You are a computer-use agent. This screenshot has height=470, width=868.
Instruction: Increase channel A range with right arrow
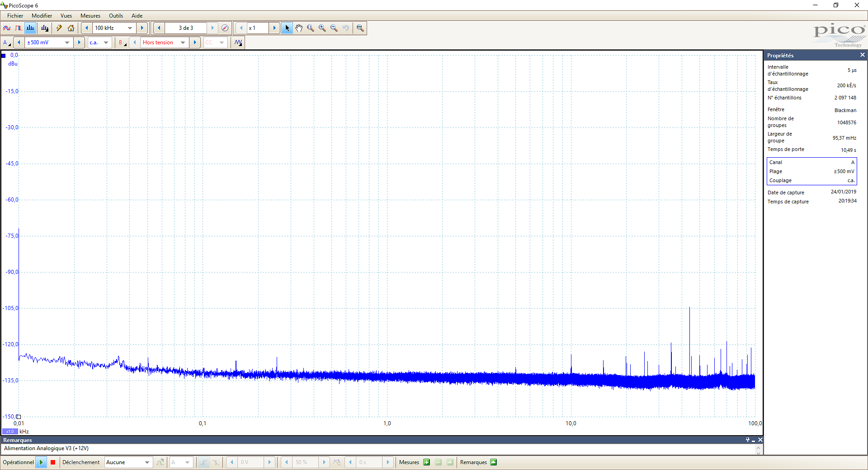[x=79, y=42]
